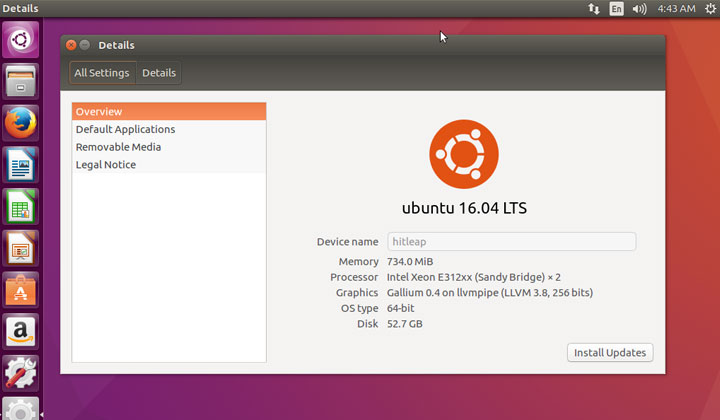Image resolution: width=720 pixels, height=420 pixels.
Task: Select Overview in the sidebar
Action: coord(169,112)
